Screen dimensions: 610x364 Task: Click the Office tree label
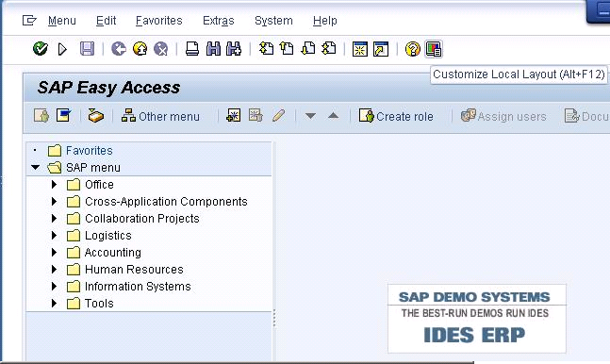[99, 184]
